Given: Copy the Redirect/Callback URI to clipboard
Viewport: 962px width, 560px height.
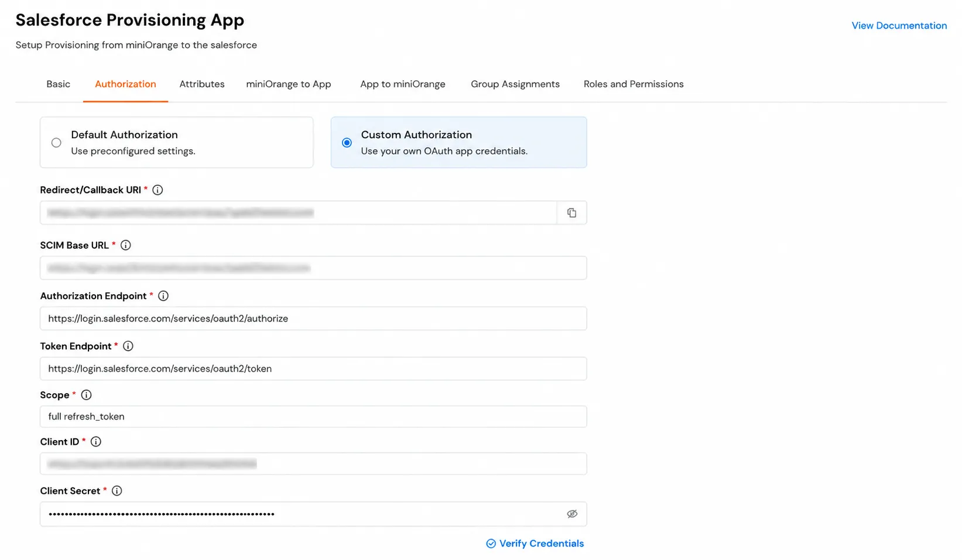Looking at the screenshot, I should [x=571, y=213].
